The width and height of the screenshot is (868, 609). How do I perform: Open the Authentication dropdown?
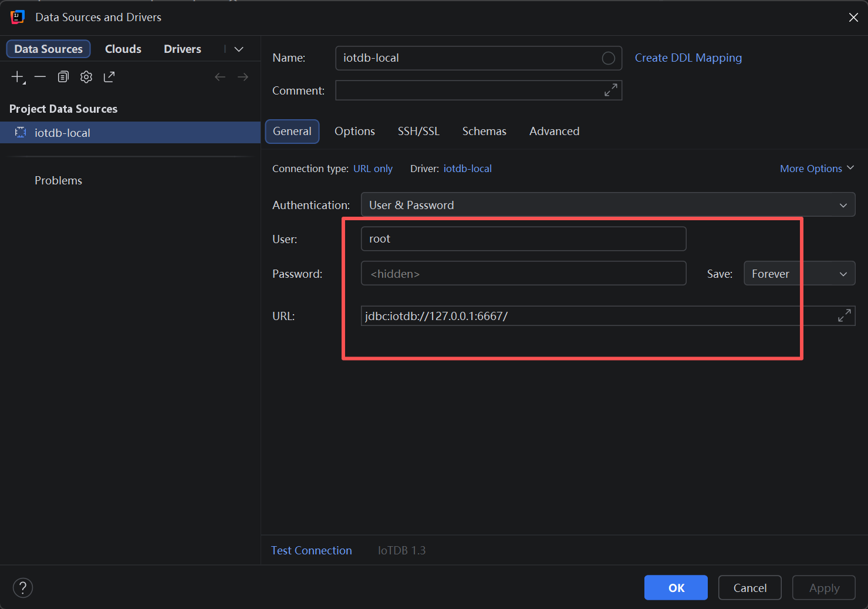[608, 205]
